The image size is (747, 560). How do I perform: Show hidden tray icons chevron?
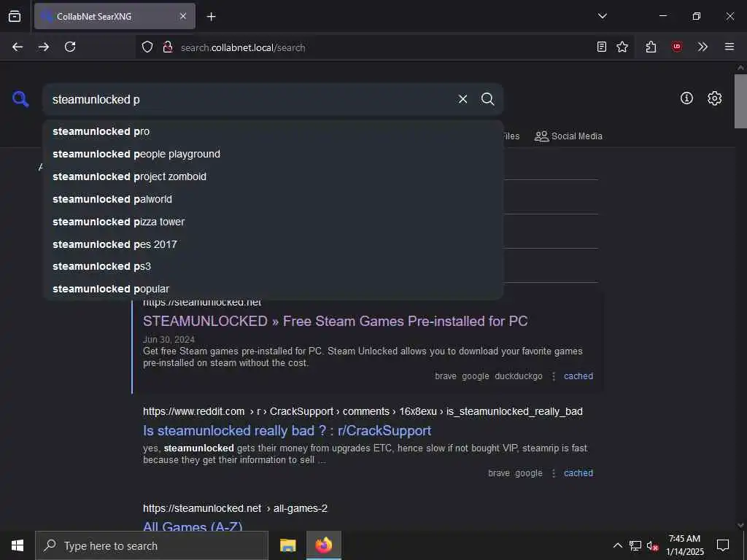point(617,545)
